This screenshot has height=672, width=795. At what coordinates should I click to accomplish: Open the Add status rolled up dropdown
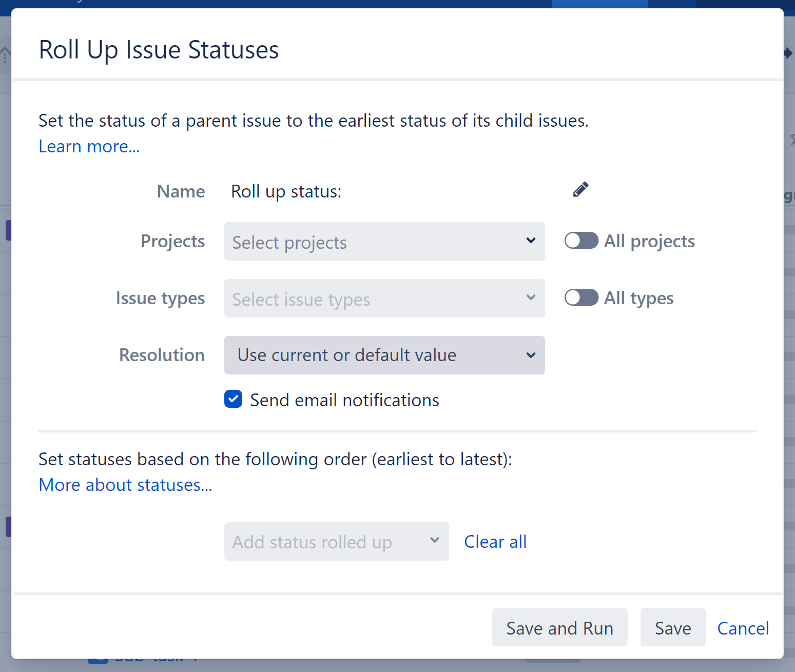pos(318,541)
